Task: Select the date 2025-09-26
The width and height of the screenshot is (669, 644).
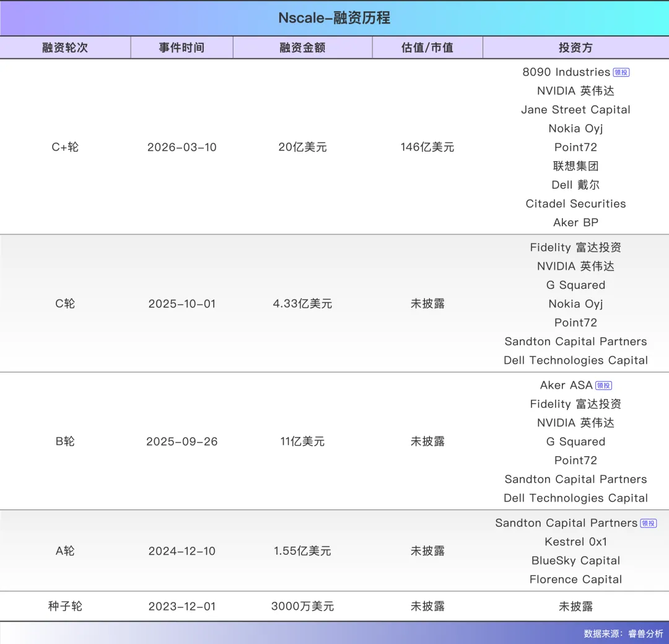Action: [x=181, y=441]
